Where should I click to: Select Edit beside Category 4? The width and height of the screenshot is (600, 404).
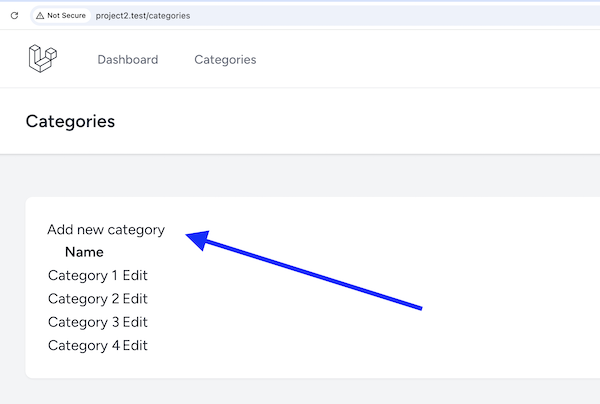pyautogui.click(x=135, y=345)
